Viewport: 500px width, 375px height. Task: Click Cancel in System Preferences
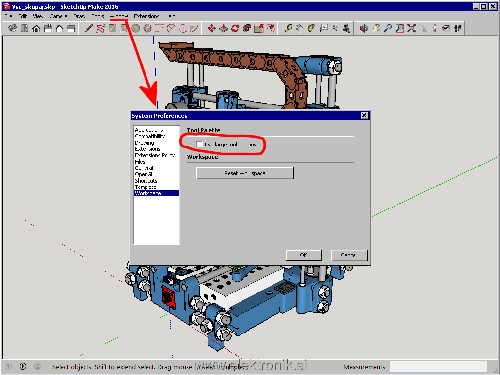click(x=349, y=255)
